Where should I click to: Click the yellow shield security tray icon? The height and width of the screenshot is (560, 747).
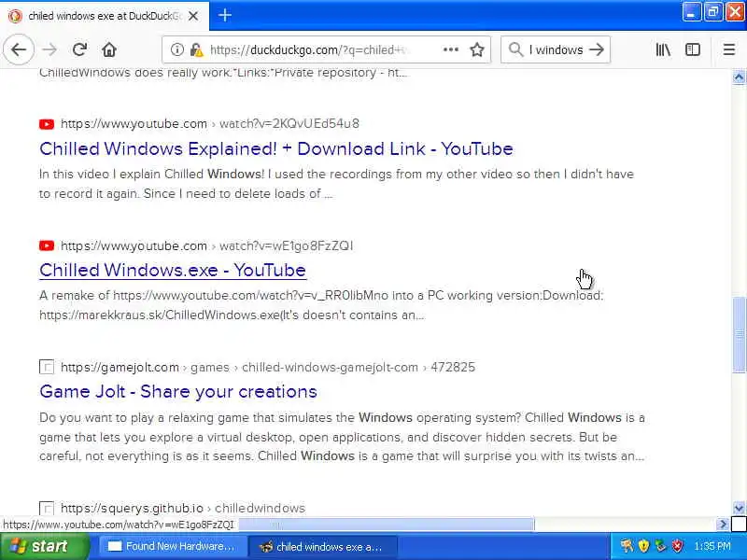(x=643, y=546)
